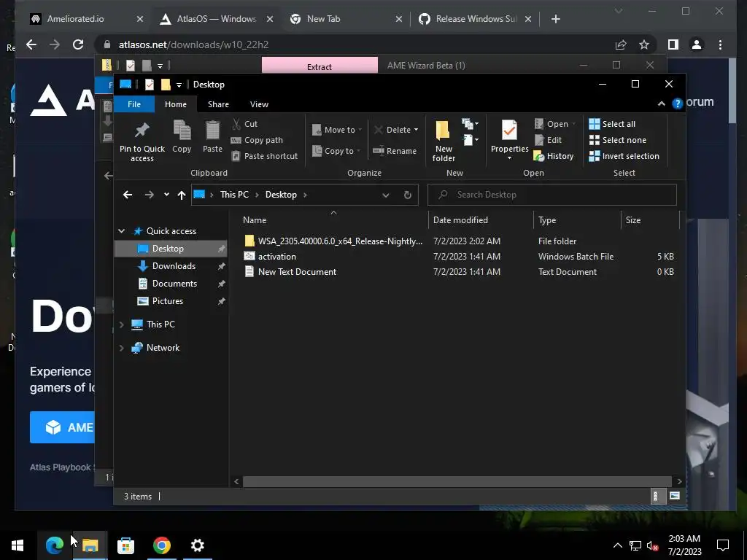Screen dimensions: 747x560
Task: Go up one folder level
Action: tap(182, 195)
